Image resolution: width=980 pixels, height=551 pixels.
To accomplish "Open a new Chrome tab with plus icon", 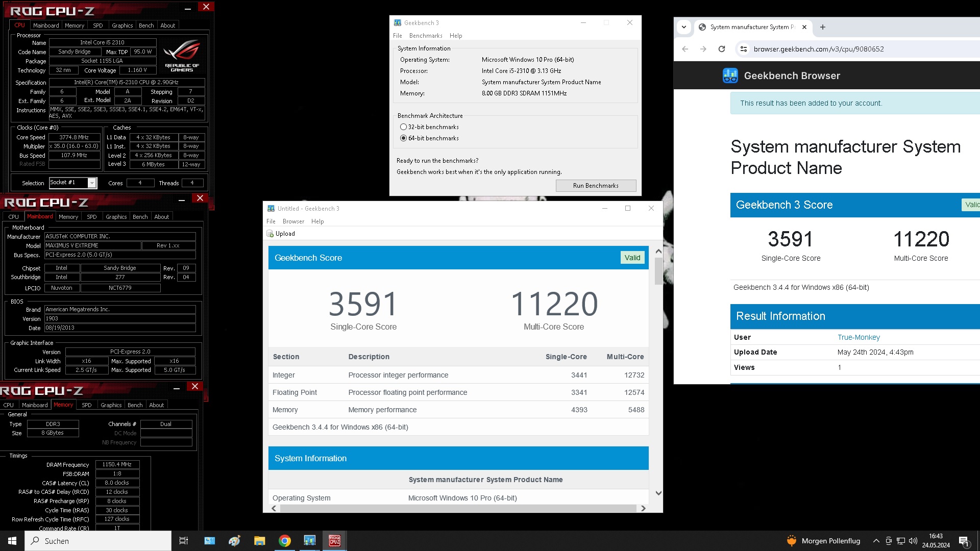I will [822, 27].
